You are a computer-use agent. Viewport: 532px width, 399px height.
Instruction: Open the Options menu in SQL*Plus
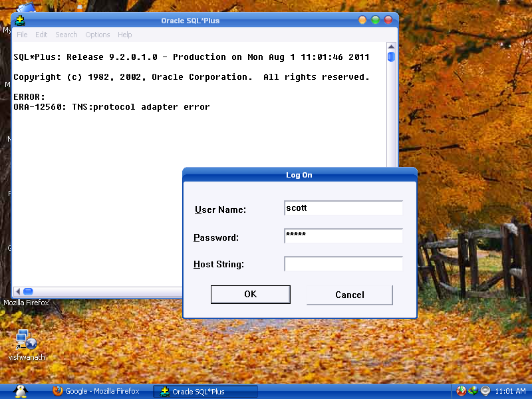point(98,35)
